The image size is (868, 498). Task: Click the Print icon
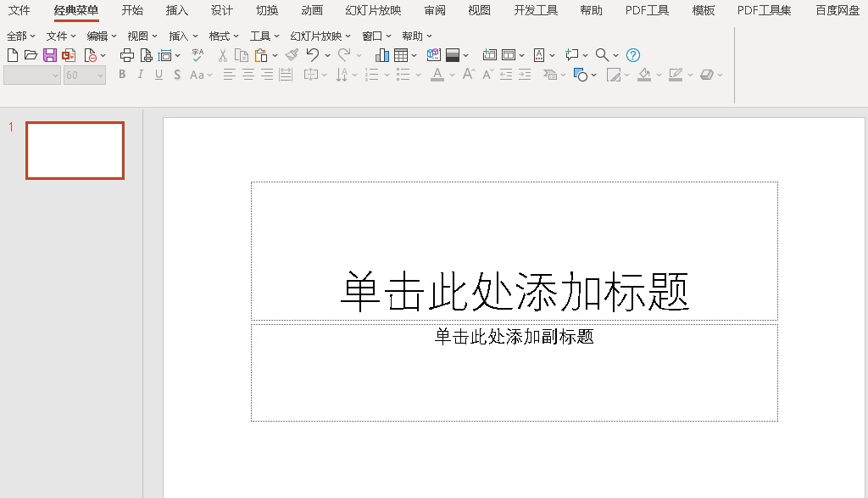[x=127, y=55]
